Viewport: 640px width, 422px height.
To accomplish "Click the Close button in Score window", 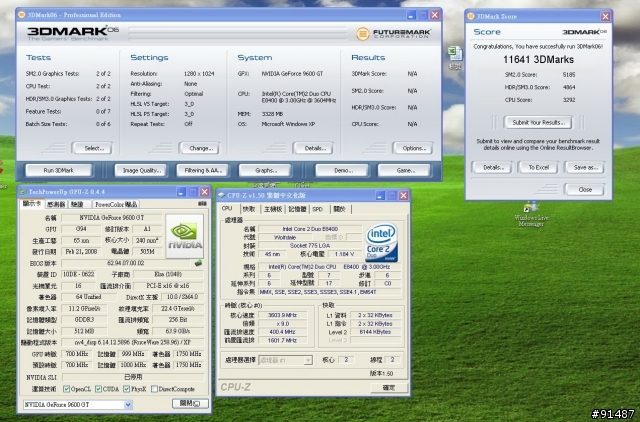I will [x=584, y=189].
